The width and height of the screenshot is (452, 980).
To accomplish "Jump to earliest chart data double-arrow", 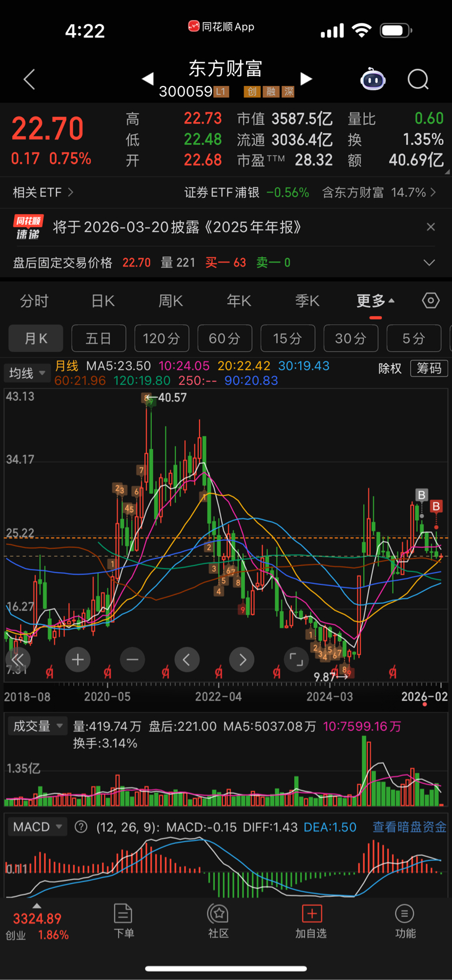I will [18, 659].
